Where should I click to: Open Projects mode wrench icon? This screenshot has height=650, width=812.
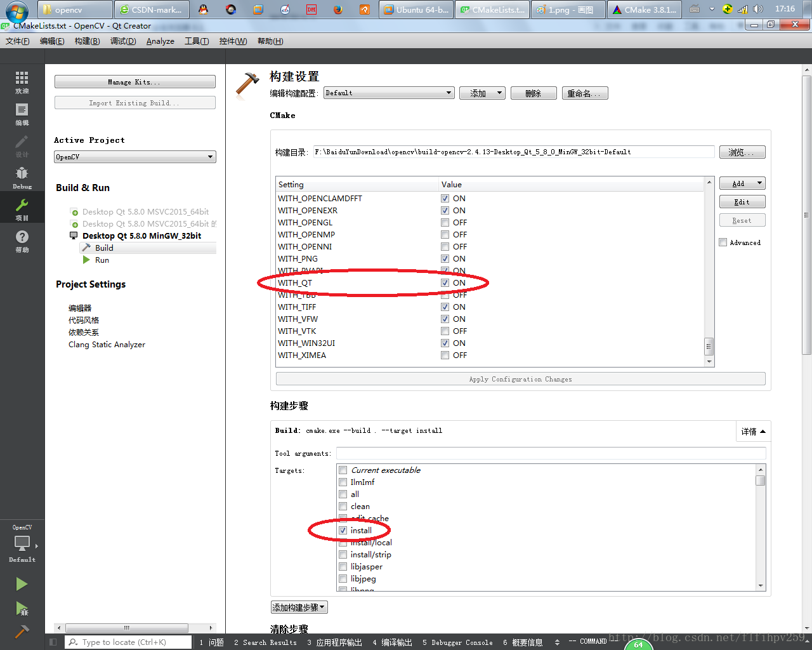pos(22,209)
